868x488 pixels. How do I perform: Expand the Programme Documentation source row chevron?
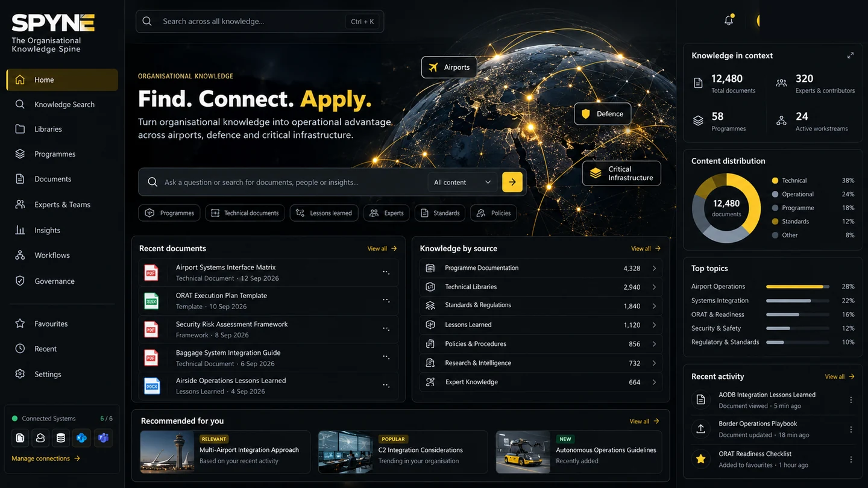tap(654, 268)
